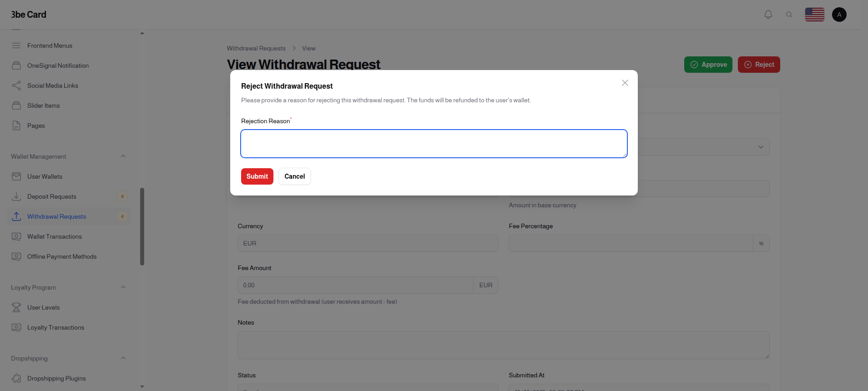Open OneSignal Notification in sidebar
868x391 pixels.
click(x=69, y=65)
